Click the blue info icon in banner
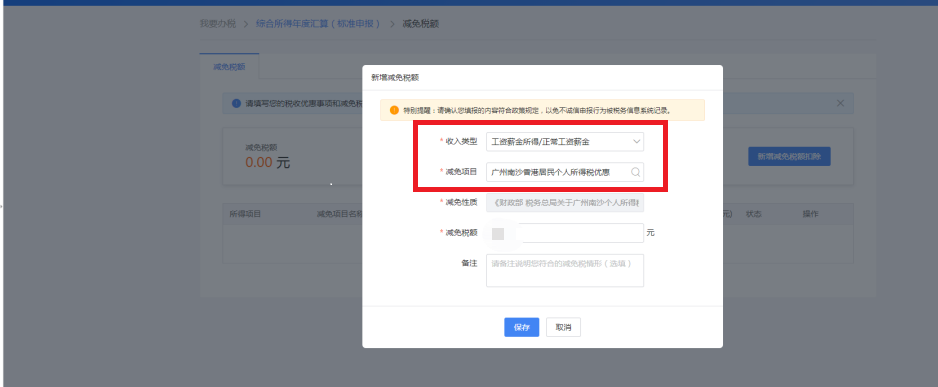 coord(236,103)
